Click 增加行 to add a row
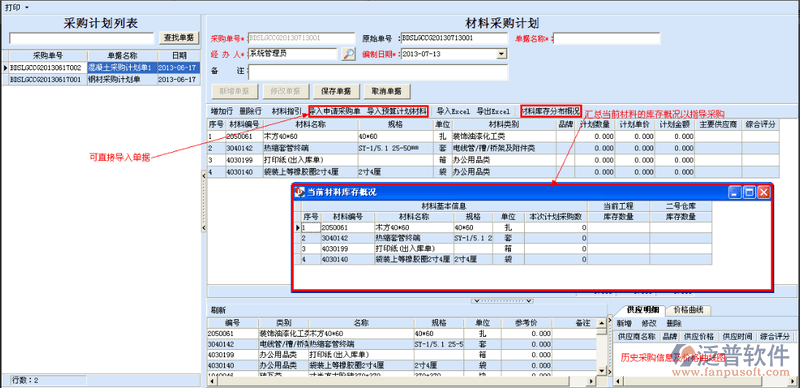800x388 pixels. (x=222, y=111)
